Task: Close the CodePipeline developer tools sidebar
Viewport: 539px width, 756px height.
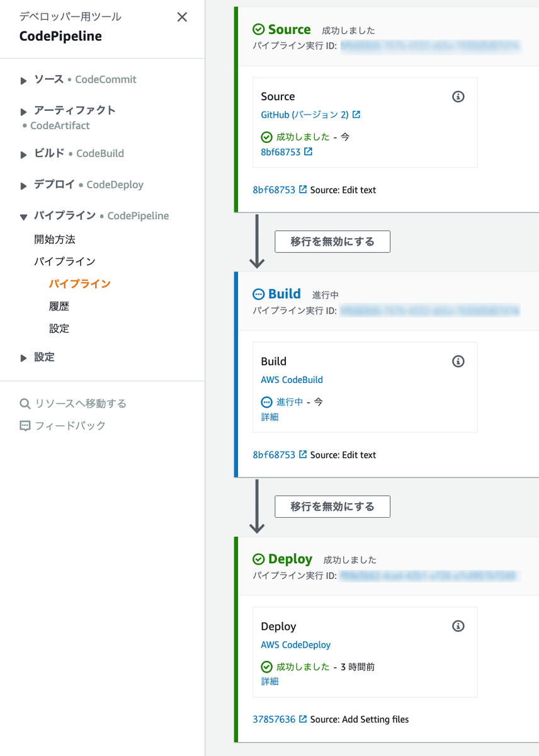Action: tap(182, 17)
